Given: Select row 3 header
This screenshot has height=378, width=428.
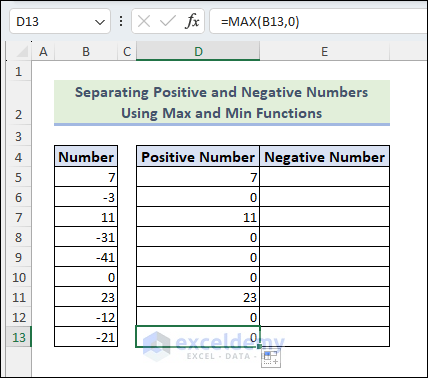Looking at the screenshot, I should (x=19, y=136).
